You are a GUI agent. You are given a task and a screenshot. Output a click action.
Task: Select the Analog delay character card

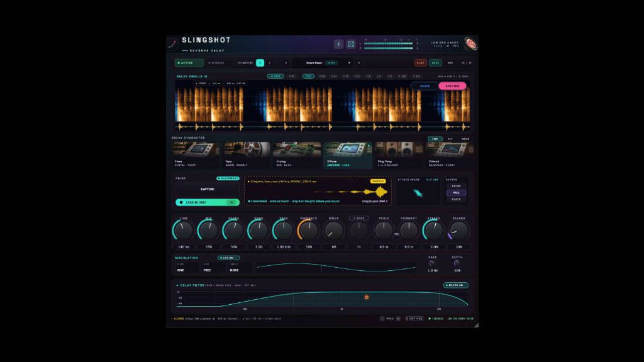[297, 155]
